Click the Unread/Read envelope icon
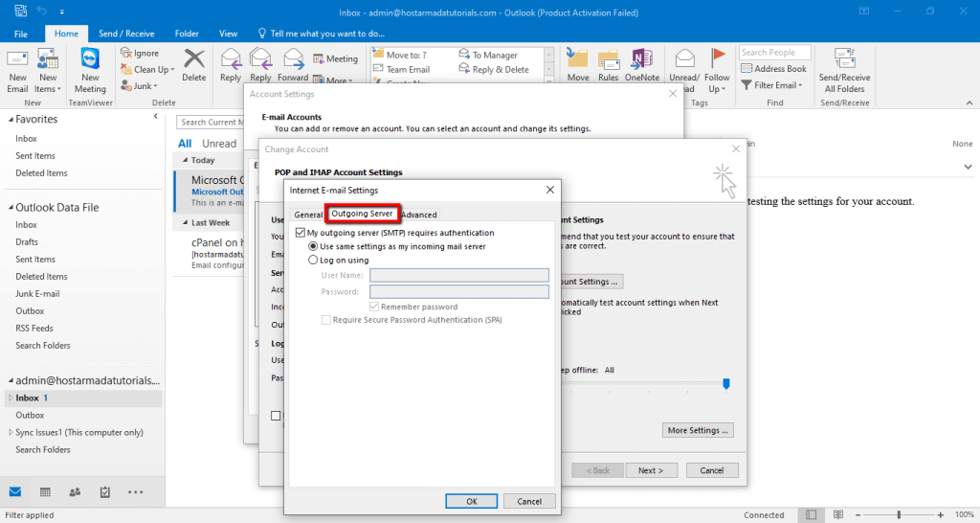Screen dimensions: 980x523 [685, 58]
